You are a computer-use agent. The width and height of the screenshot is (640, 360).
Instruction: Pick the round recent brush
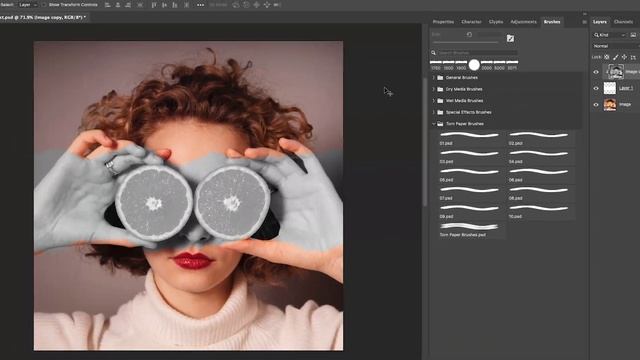pyautogui.click(x=474, y=65)
